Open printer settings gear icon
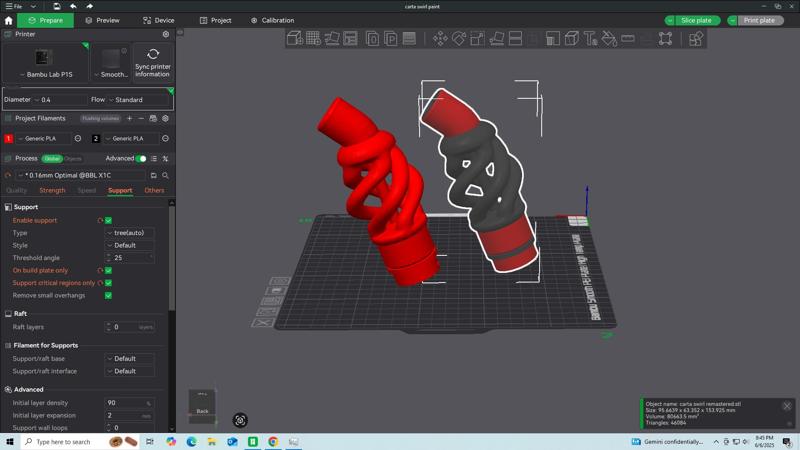The image size is (800, 450). click(166, 34)
